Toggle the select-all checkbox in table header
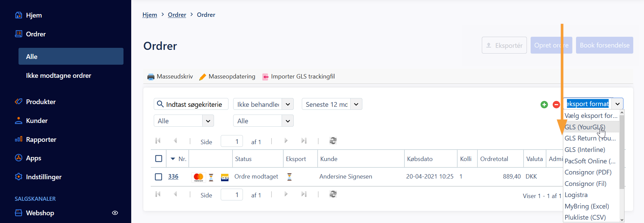Viewport: 644px width, 223px height. (159, 159)
